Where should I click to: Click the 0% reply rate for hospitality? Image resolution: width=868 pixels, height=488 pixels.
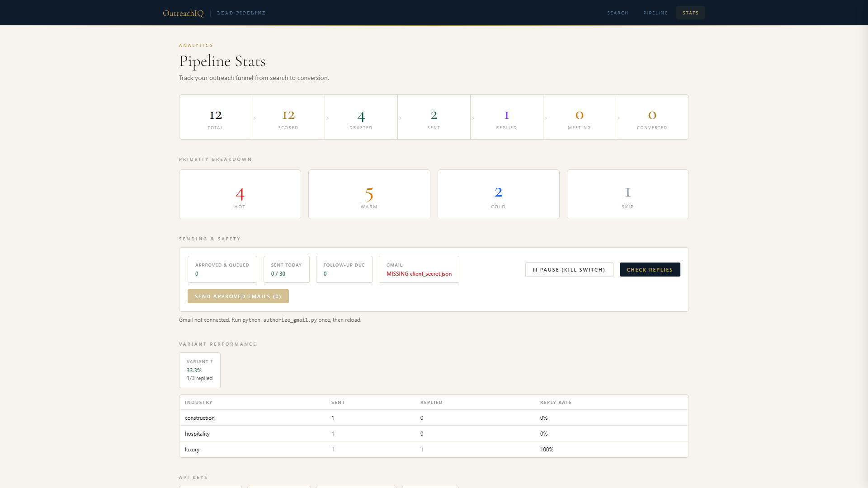[544, 434]
